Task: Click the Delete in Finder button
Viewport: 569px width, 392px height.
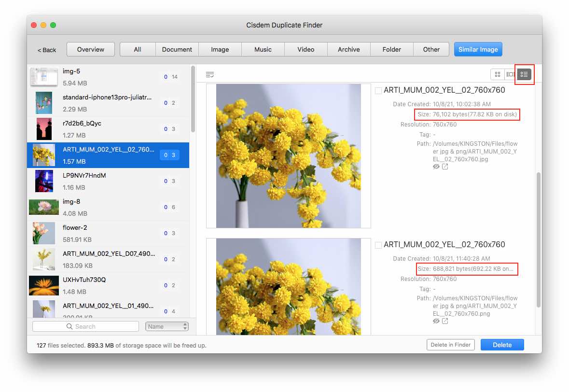Action: 450,345
